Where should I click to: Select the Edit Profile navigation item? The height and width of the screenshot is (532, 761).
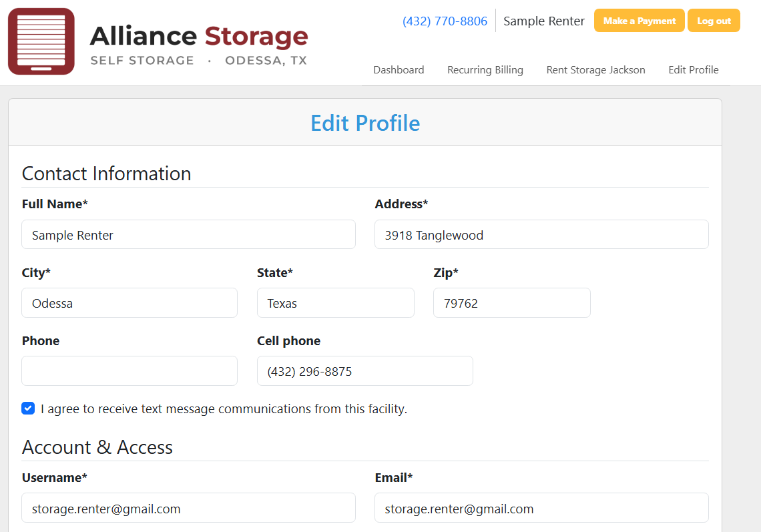pyautogui.click(x=693, y=70)
